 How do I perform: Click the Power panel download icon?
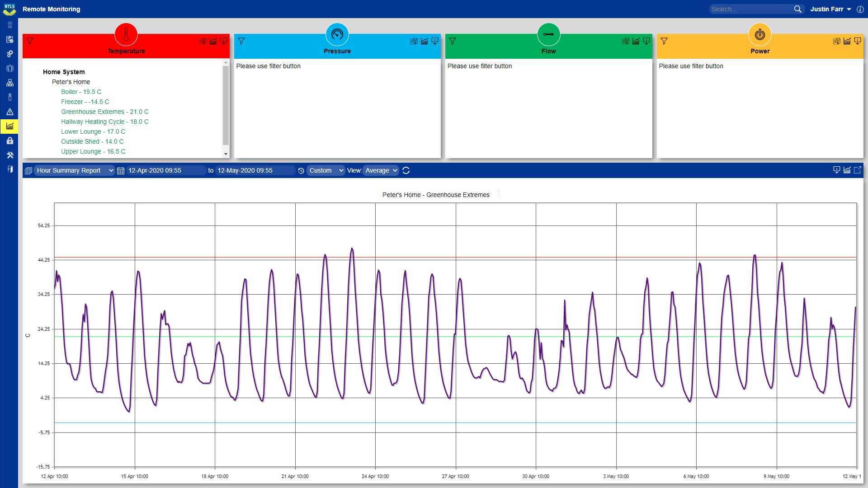click(857, 41)
